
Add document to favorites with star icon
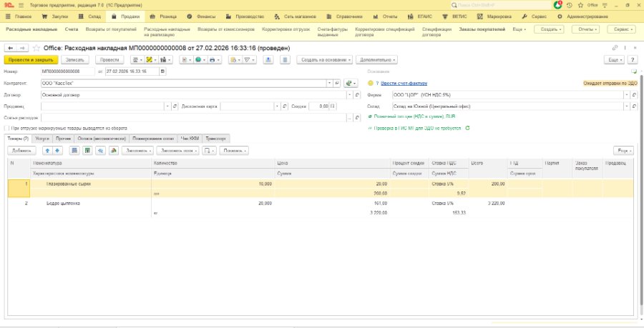click(36, 49)
